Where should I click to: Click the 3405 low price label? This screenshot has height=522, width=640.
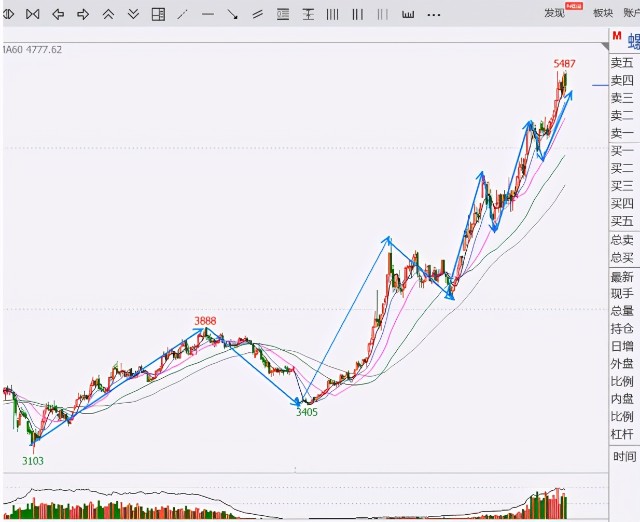pos(306,411)
